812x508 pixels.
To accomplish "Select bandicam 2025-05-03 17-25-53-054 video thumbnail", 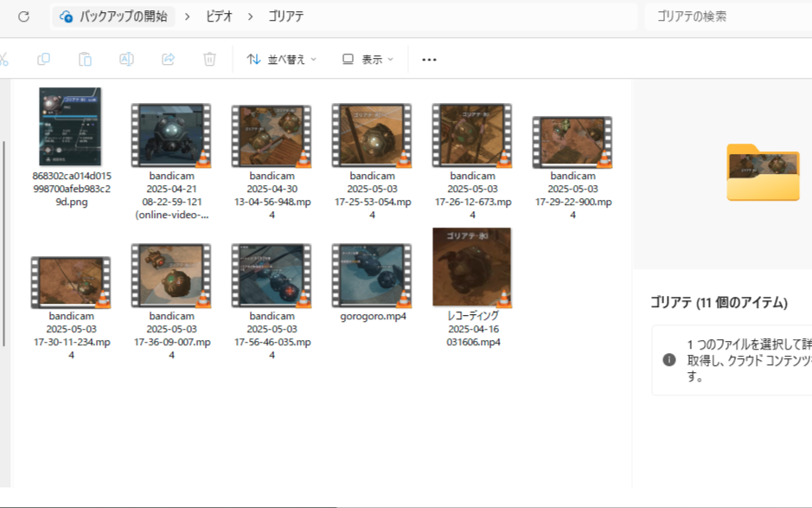I will pyautogui.click(x=372, y=135).
